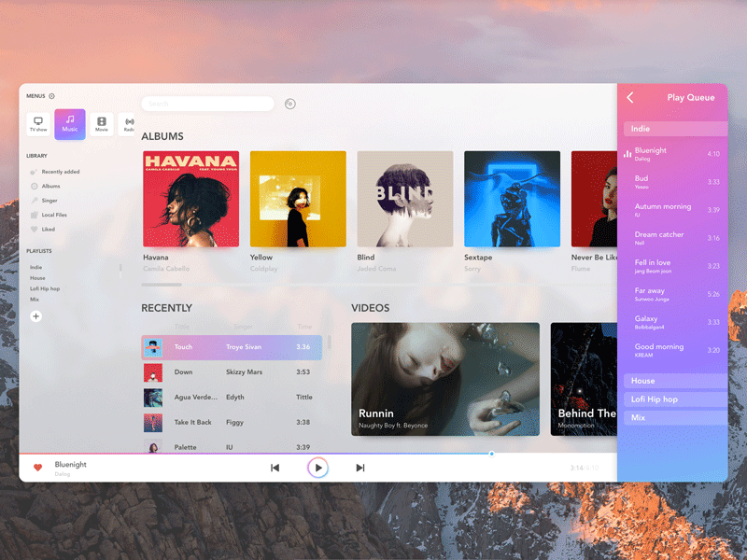The width and height of the screenshot is (747, 560).
Task: Expand the House group in Play Queue
Action: 674,381
